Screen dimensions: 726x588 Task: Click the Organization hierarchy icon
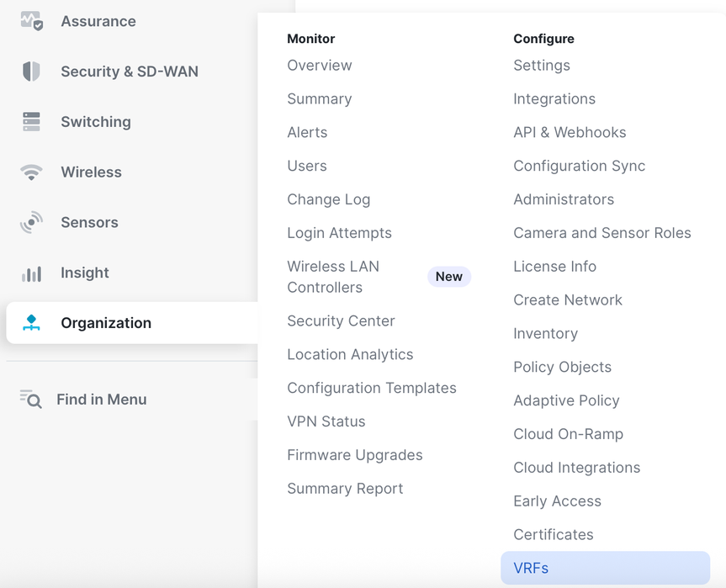coord(31,323)
